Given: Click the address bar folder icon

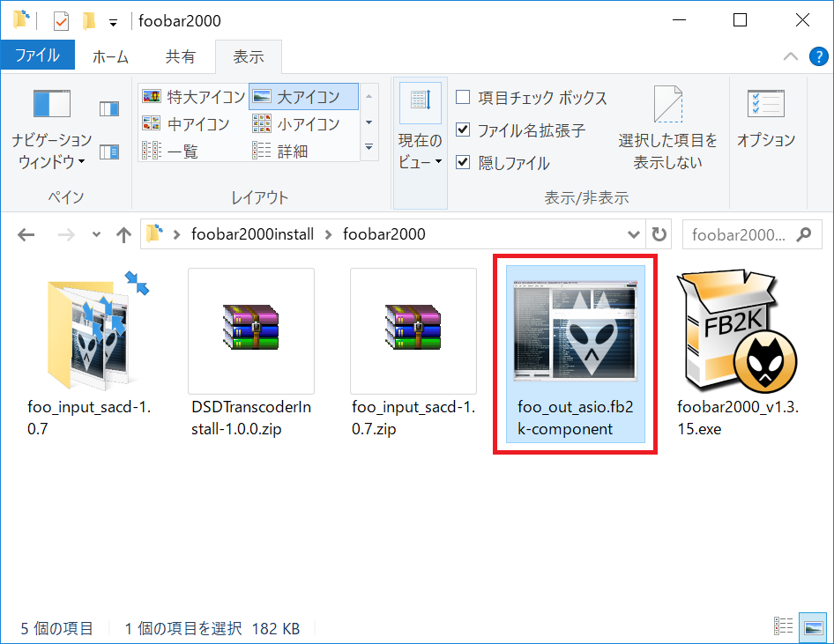Looking at the screenshot, I should (155, 233).
